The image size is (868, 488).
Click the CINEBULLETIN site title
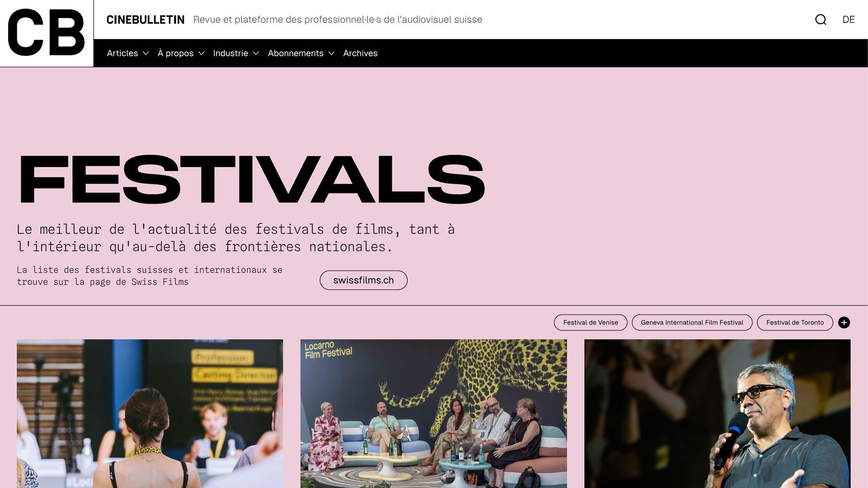145,20
